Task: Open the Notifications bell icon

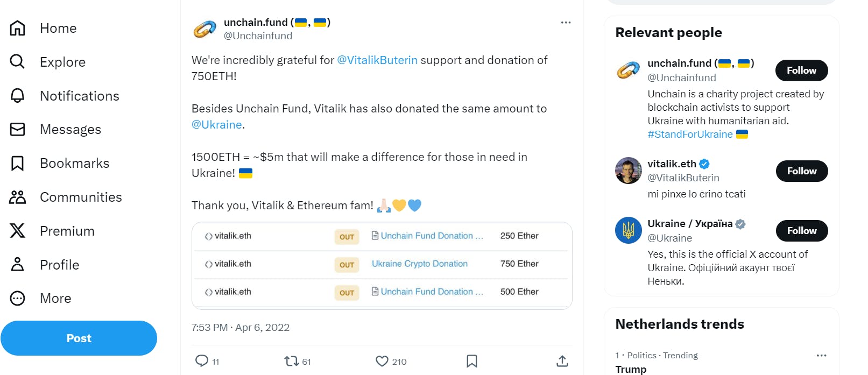Action: [x=18, y=96]
